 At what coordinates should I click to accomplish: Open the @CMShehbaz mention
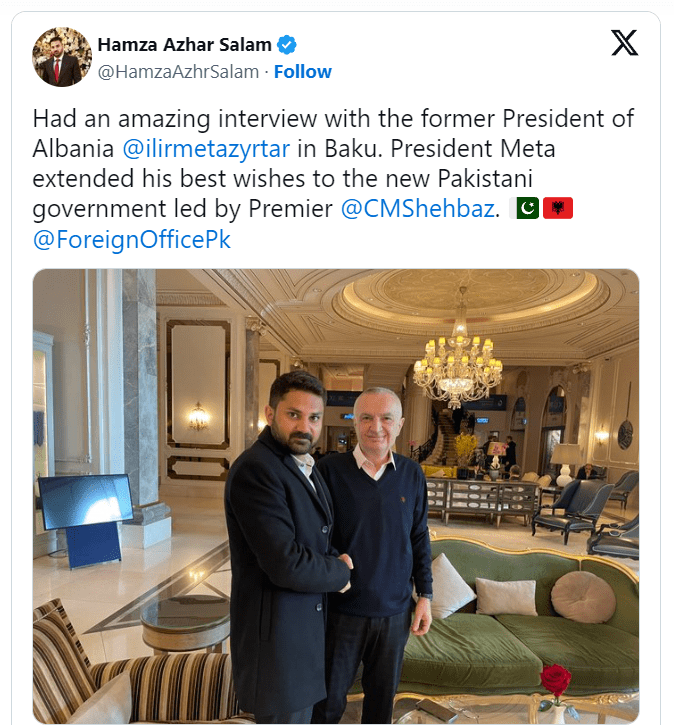tap(418, 209)
